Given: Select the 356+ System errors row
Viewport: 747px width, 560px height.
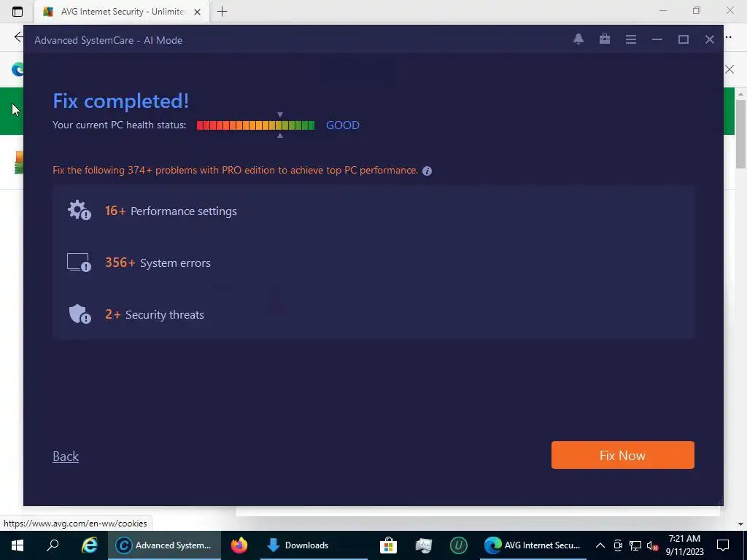Looking at the screenshot, I should (x=373, y=262).
